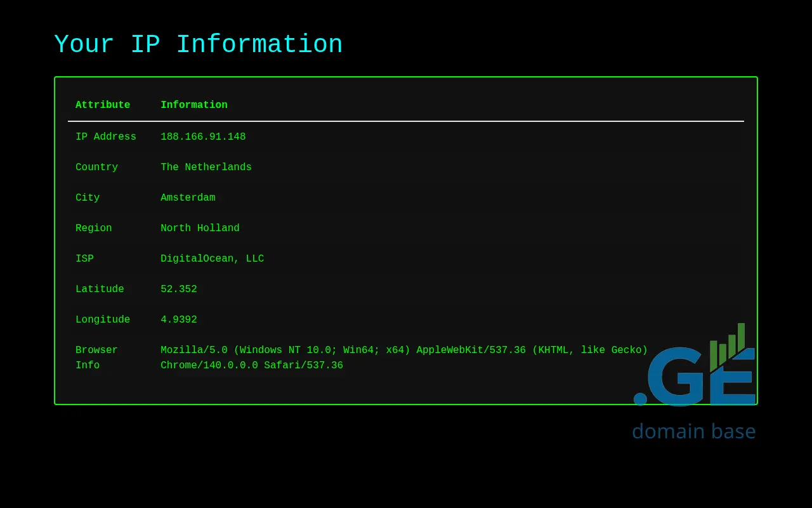Click the 'Region' attribute label

(93, 229)
